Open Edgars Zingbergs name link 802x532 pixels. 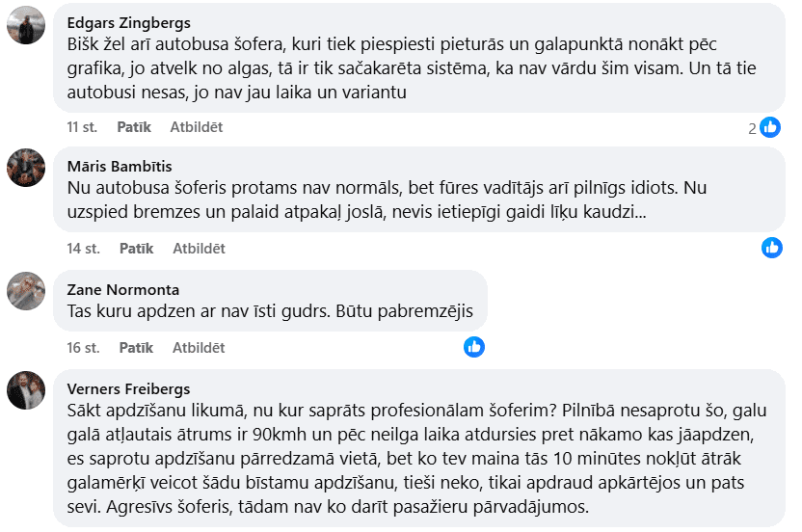click(x=129, y=23)
